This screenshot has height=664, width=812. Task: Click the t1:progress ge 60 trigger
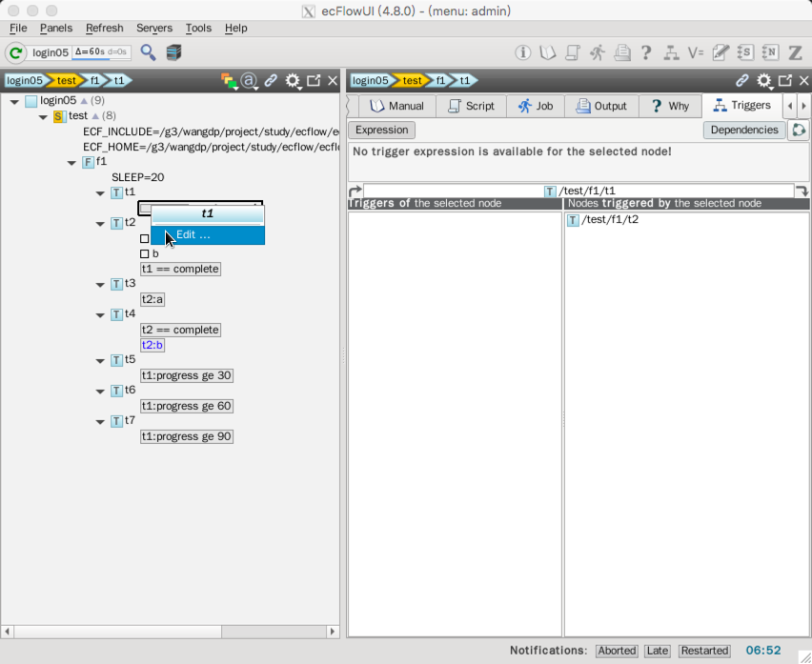(x=187, y=406)
